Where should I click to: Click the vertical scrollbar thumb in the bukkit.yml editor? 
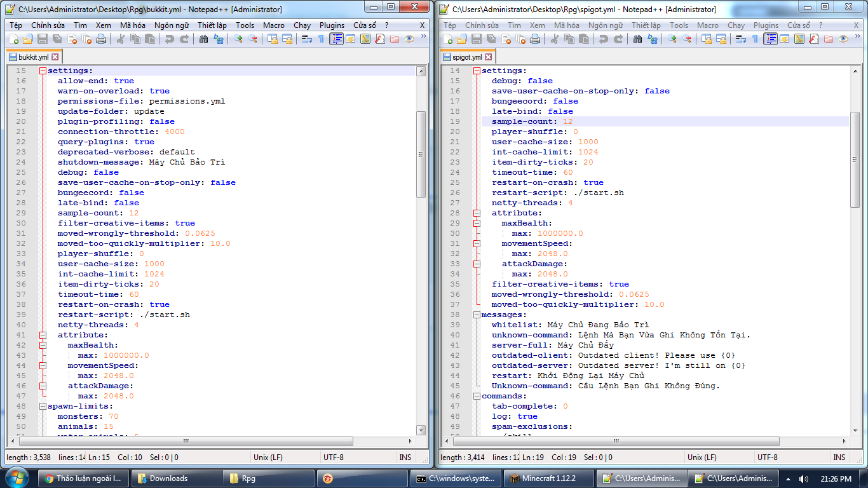pos(421,154)
